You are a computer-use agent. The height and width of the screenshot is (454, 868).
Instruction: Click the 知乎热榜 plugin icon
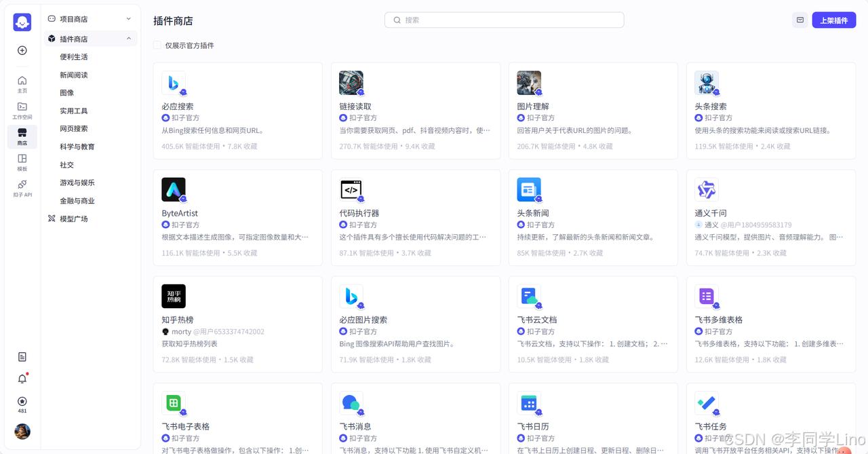174,297
